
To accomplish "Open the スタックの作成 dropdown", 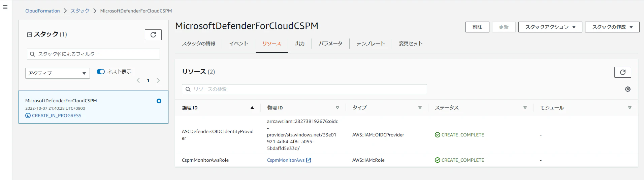I will click(x=612, y=27).
